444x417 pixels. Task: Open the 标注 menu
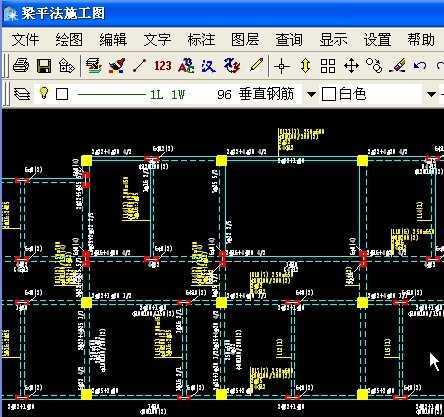[x=201, y=40]
